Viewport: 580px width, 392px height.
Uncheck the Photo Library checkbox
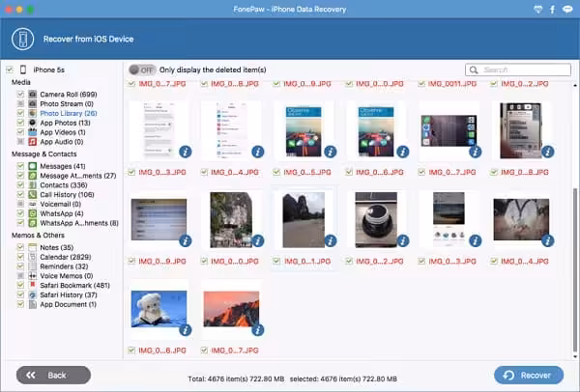tap(20, 113)
